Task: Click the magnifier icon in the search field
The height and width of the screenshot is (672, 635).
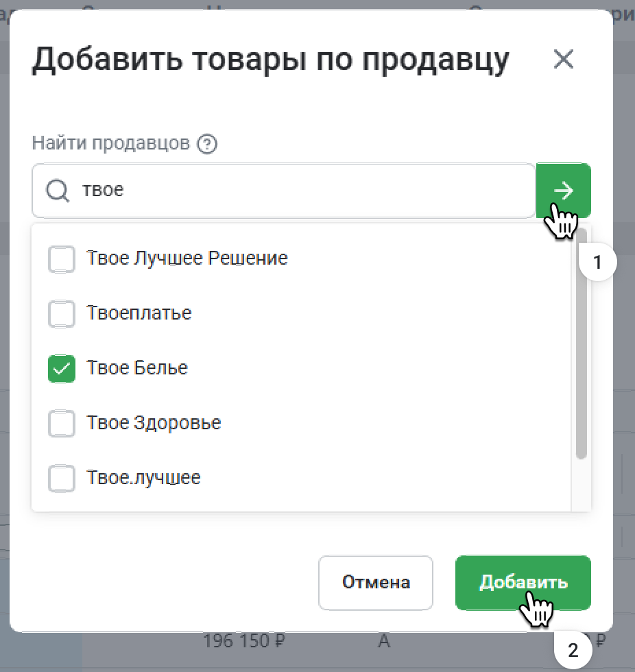Action: pyautogui.click(x=58, y=190)
